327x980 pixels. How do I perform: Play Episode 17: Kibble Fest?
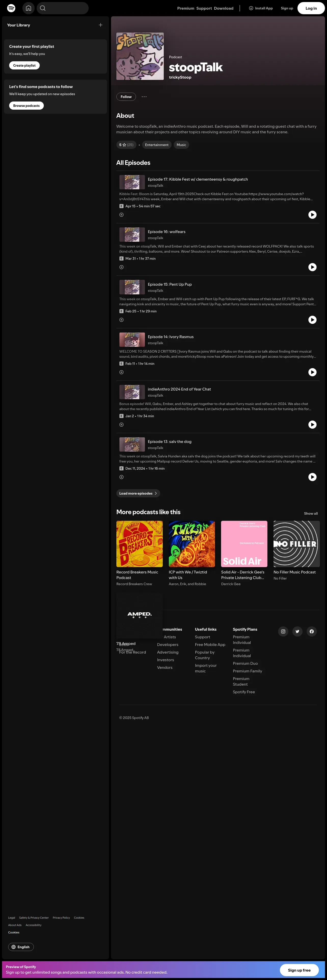click(312, 215)
